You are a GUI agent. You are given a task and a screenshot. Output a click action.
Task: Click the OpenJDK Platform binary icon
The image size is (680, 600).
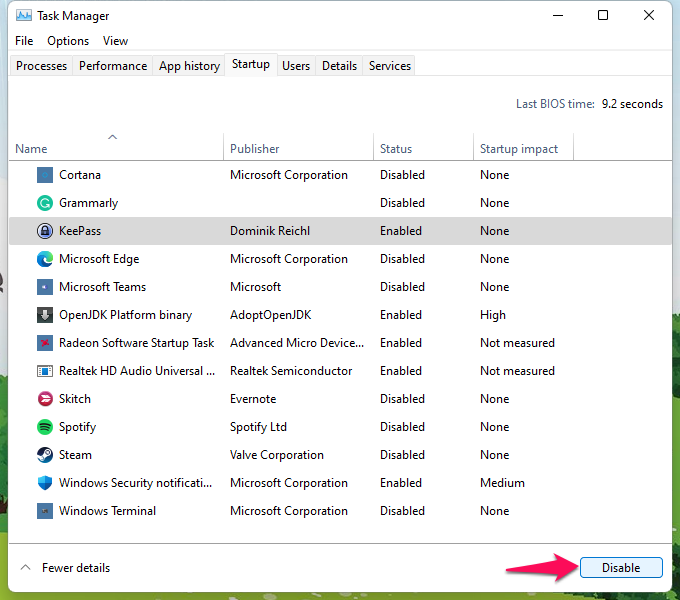(45, 315)
